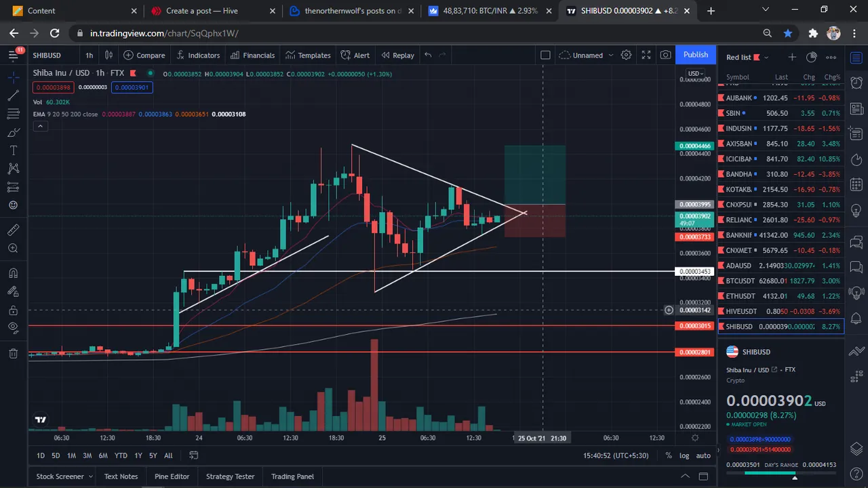The height and width of the screenshot is (488, 868).
Task: Expand the Unnamed layout dropdown arrow
Action: (610, 56)
